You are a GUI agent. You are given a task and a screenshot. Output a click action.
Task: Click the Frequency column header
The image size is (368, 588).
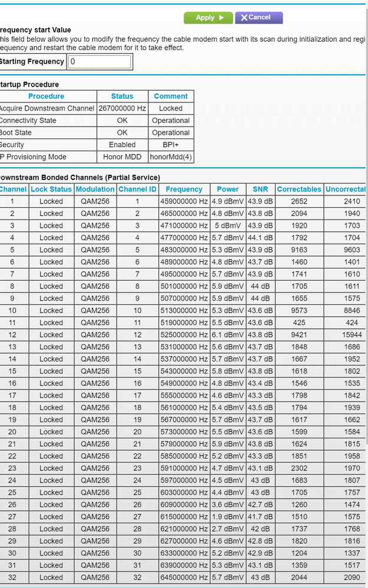point(184,189)
